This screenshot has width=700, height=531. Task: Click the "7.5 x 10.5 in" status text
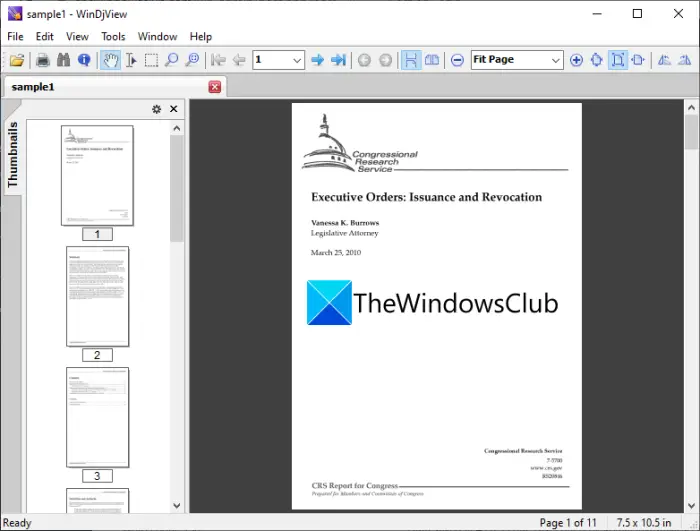644,523
